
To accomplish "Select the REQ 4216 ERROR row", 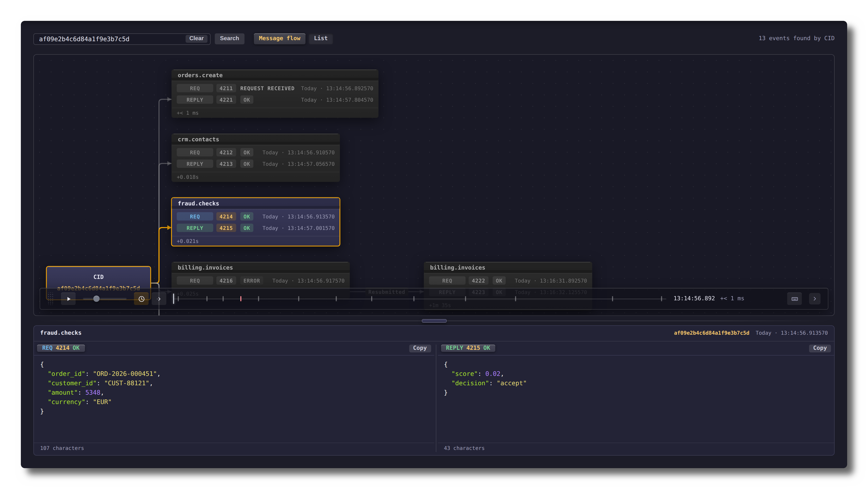I will (x=260, y=281).
